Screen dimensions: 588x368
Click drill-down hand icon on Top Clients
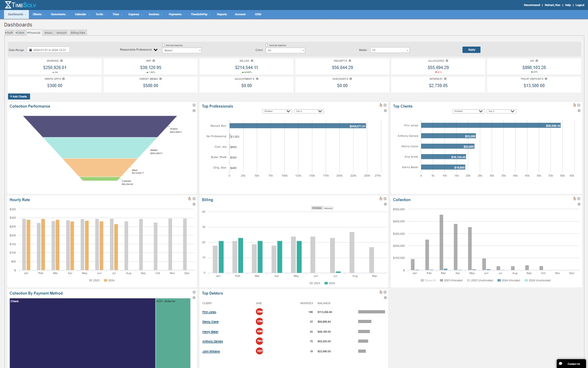[x=574, y=105]
